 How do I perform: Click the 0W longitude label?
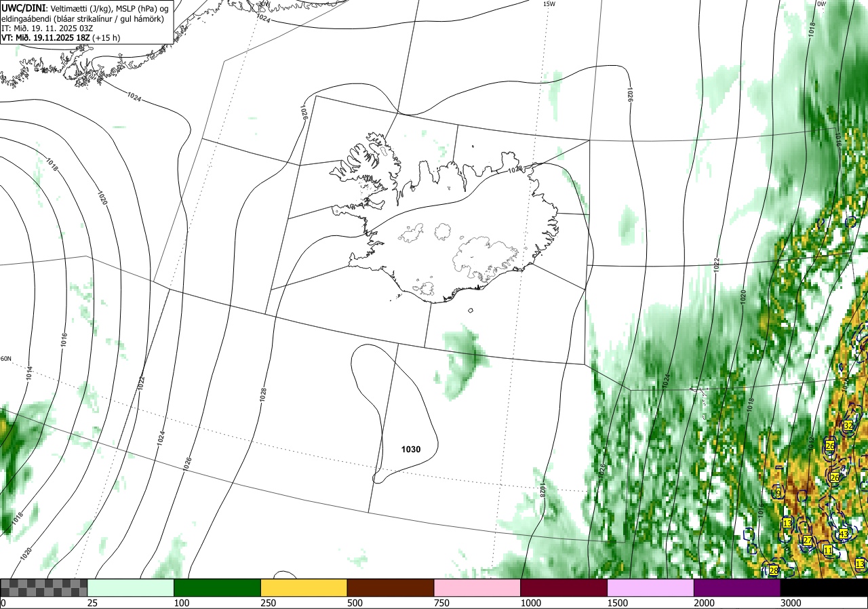click(821, 4)
